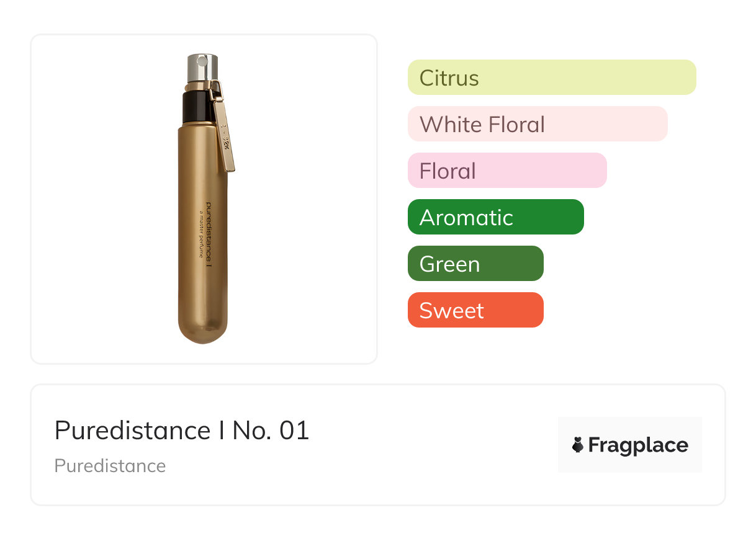Open the Fragplace wordmark link

638,445
